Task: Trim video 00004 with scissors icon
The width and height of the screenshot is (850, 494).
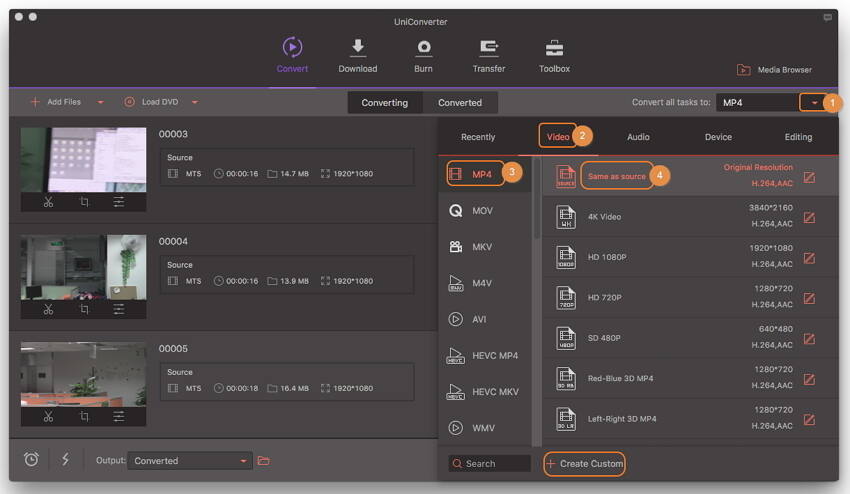Action: point(48,310)
